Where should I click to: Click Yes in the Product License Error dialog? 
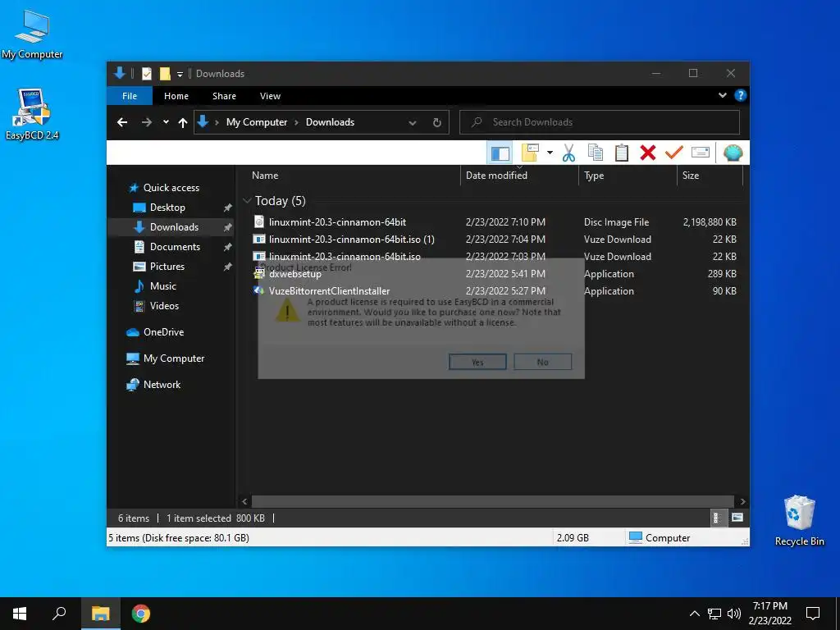[477, 362]
